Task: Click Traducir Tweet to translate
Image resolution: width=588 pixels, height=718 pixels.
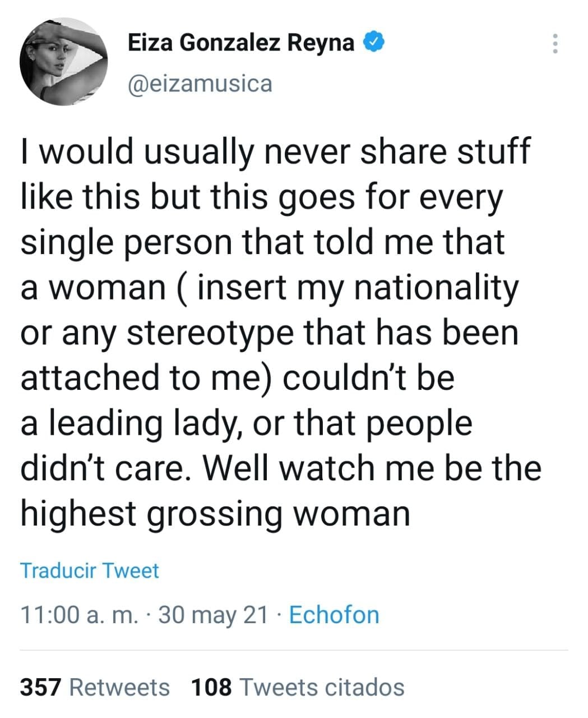Action: (90, 570)
